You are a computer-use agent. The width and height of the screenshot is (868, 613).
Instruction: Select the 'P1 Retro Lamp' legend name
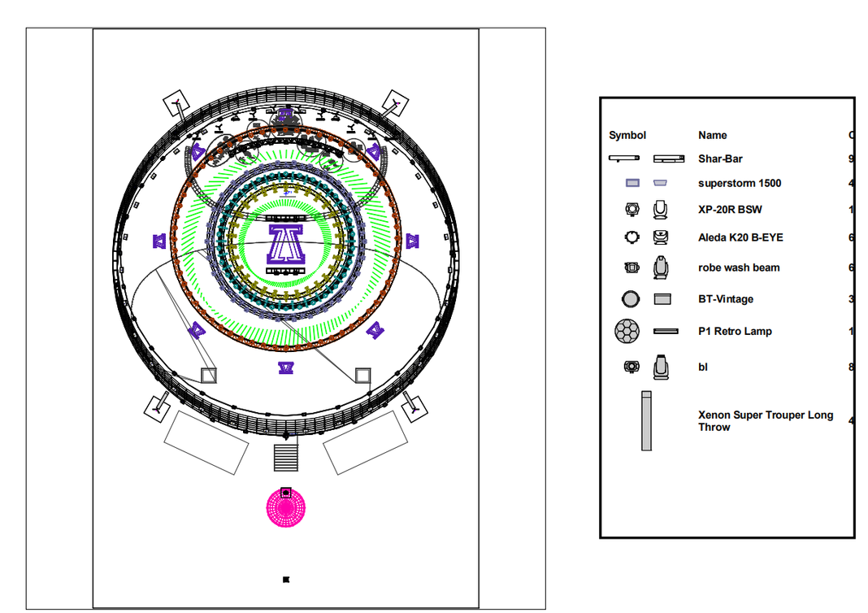coord(736,331)
